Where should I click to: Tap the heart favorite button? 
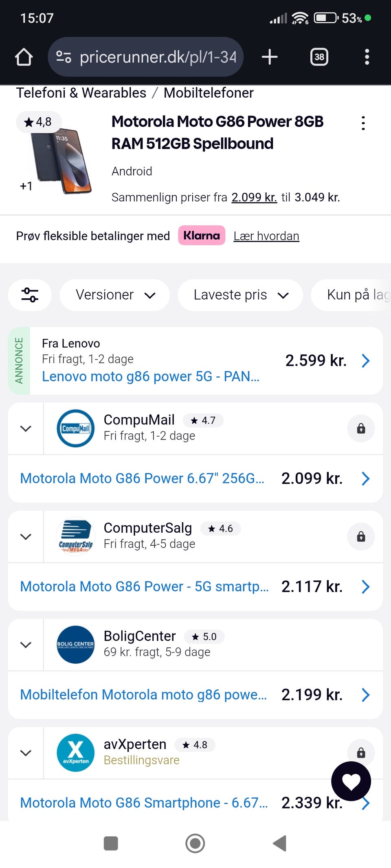pos(351,781)
